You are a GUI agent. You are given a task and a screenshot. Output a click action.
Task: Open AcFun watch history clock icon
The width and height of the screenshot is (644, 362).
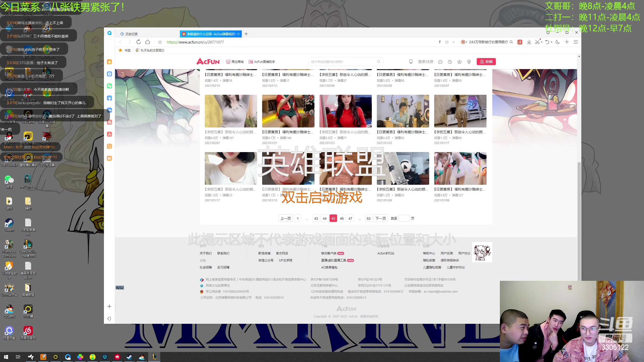[x=450, y=62]
